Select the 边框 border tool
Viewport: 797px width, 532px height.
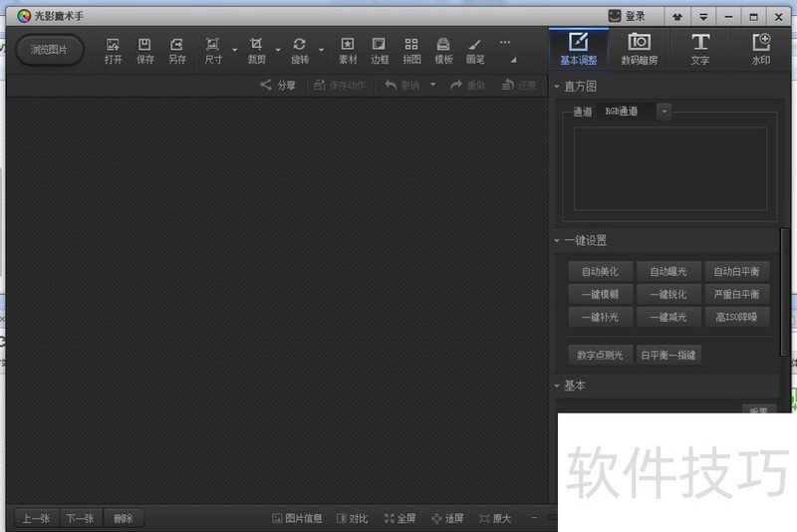[380, 50]
